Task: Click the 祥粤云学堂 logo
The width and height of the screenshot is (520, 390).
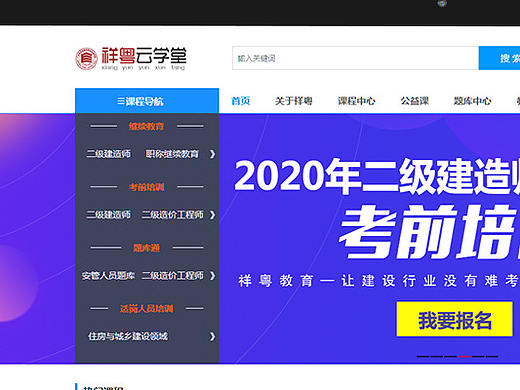Action: click(131, 58)
